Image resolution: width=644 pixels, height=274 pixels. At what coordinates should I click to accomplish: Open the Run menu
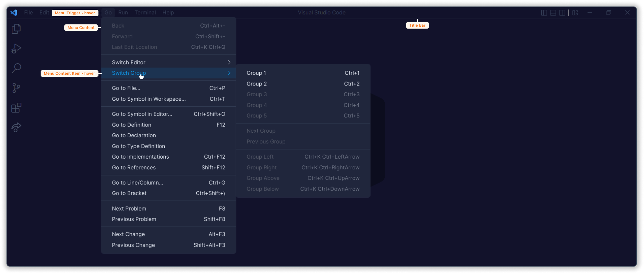(123, 13)
